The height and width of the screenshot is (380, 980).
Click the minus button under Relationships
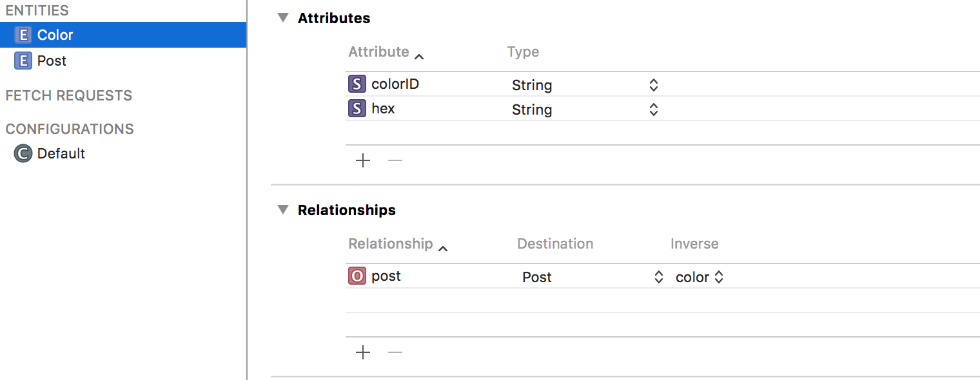tap(395, 352)
